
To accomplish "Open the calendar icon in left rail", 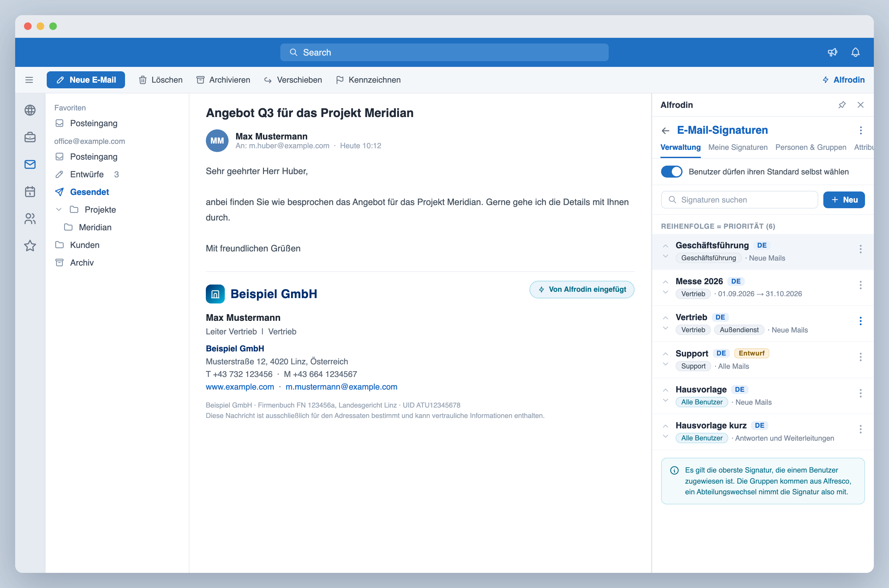I will click(30, 191).
